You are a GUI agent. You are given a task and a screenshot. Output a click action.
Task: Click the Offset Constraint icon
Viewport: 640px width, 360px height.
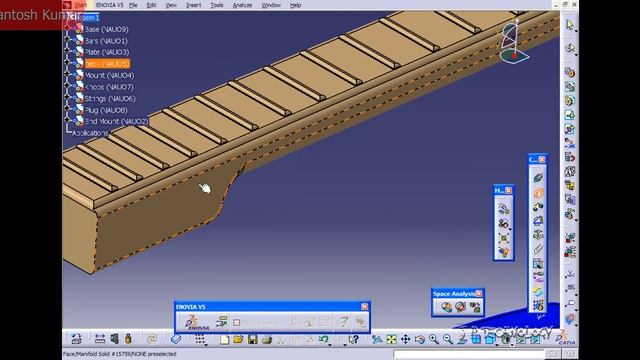pos(538,207)
